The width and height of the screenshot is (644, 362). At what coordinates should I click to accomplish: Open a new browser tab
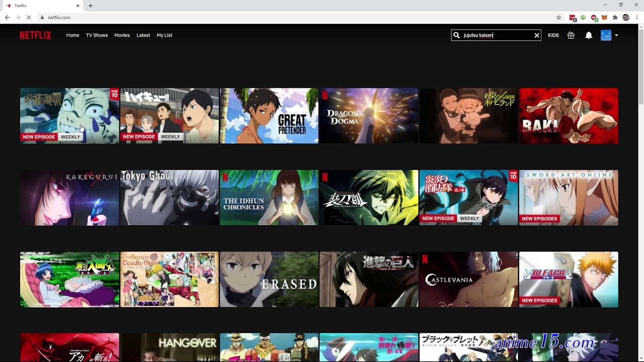pyautogui.click(x=91, y=6)
